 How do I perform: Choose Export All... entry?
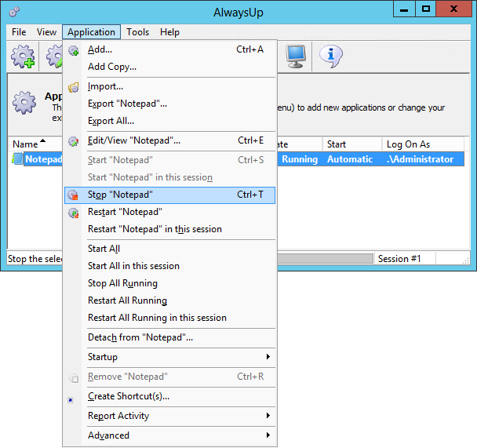pyautogui.click(x=169, y=121)
